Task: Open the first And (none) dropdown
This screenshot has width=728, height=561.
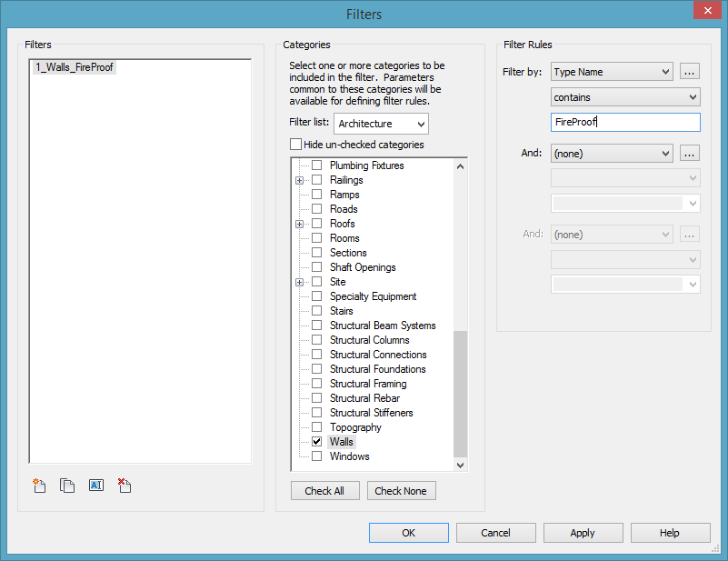Action: click(x=612, y=154)
